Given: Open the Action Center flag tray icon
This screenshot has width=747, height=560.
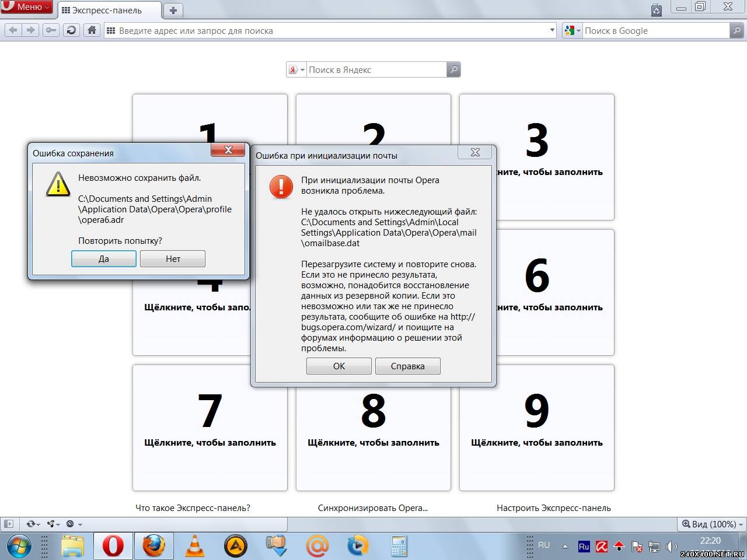Looking at the screenshot, I should [637, 547].
